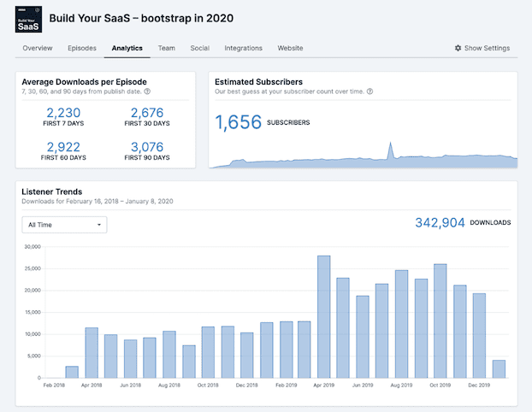The image size is (532, 412).
Task: Open the Social tab
Action: tap(199, 48)
